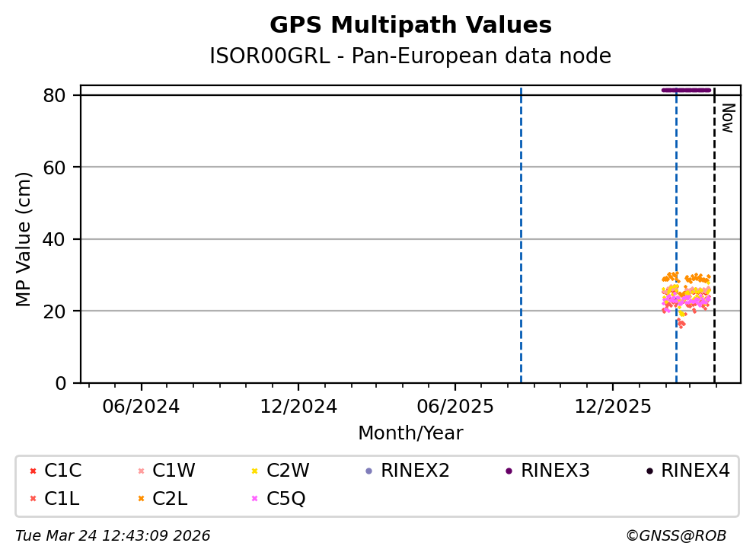The height and width of the screenshot is (559, 756).
Task: Click the 'Now' dashed line label
Action: click(x=727, y=118)
